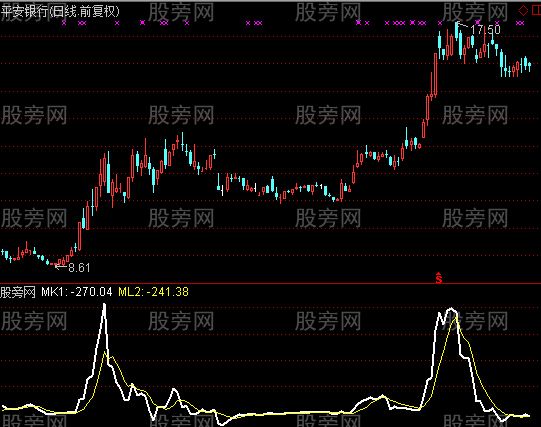The height and width of the screenshot is (427, 541).
Task: Click the MK1: -270.04 indicator value
Action: [77, 292]
